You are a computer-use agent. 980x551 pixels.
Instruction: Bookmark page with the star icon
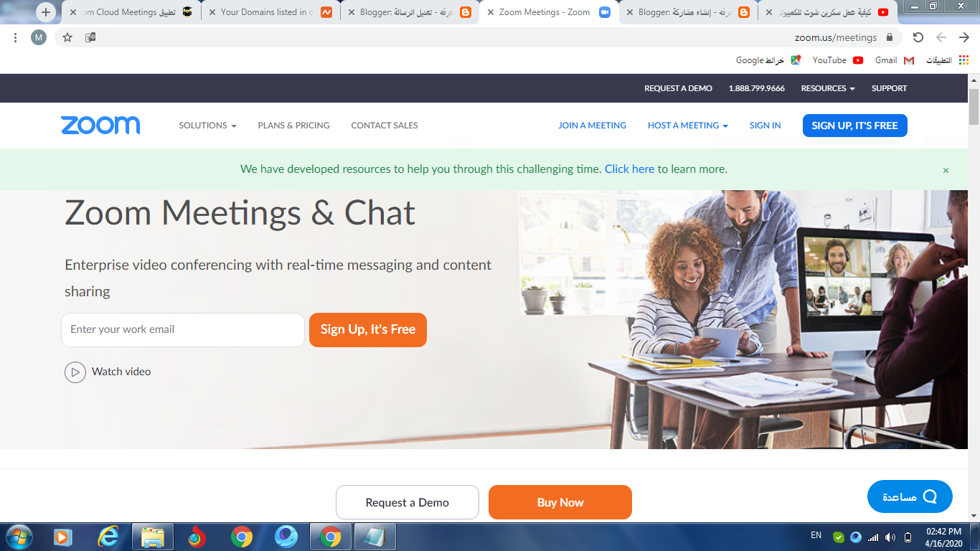pyautogui.click(x=67, y=37)
